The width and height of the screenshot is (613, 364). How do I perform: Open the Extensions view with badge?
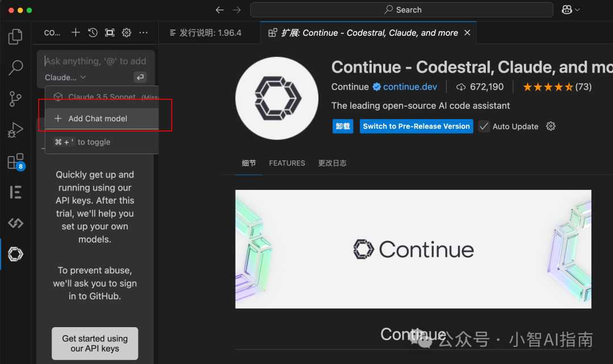pyautogui.click(x=15, y=162)
